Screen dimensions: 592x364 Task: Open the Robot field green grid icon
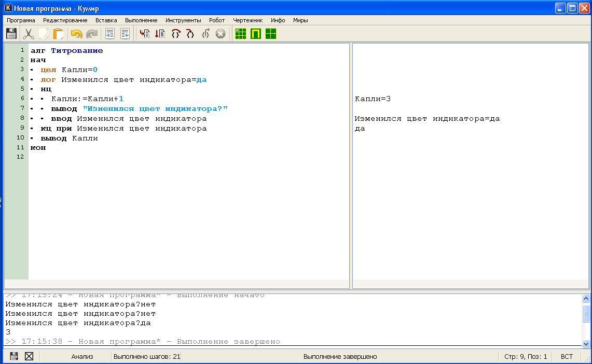[241, 34]
